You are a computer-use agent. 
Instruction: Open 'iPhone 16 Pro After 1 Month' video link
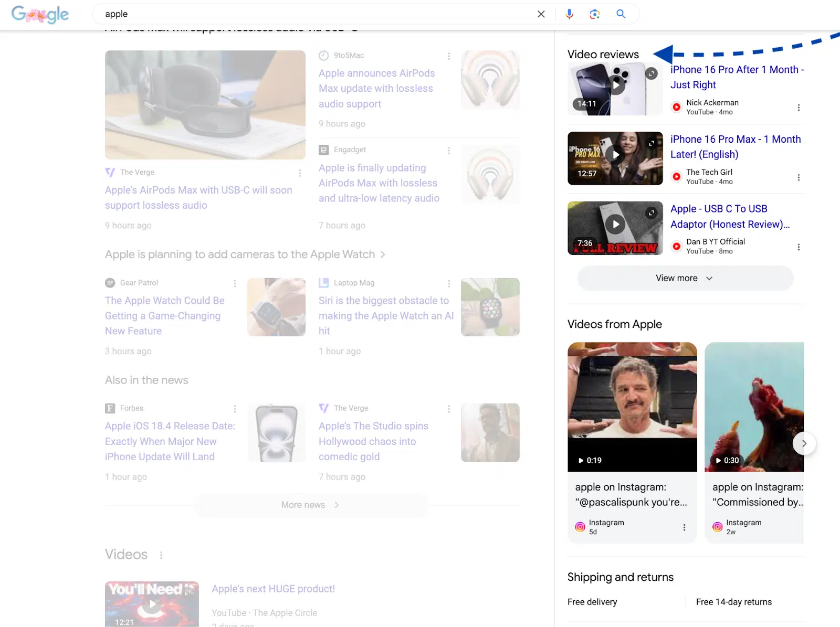(x=737, y=77)
